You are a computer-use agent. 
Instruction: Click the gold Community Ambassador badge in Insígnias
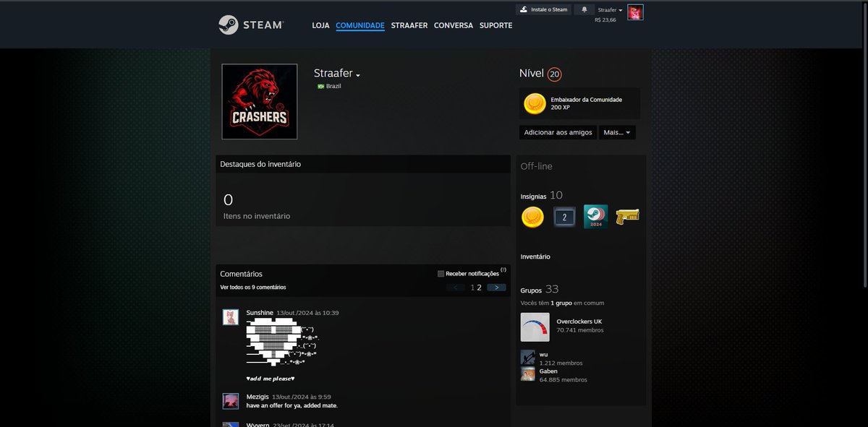click(533, 217)
